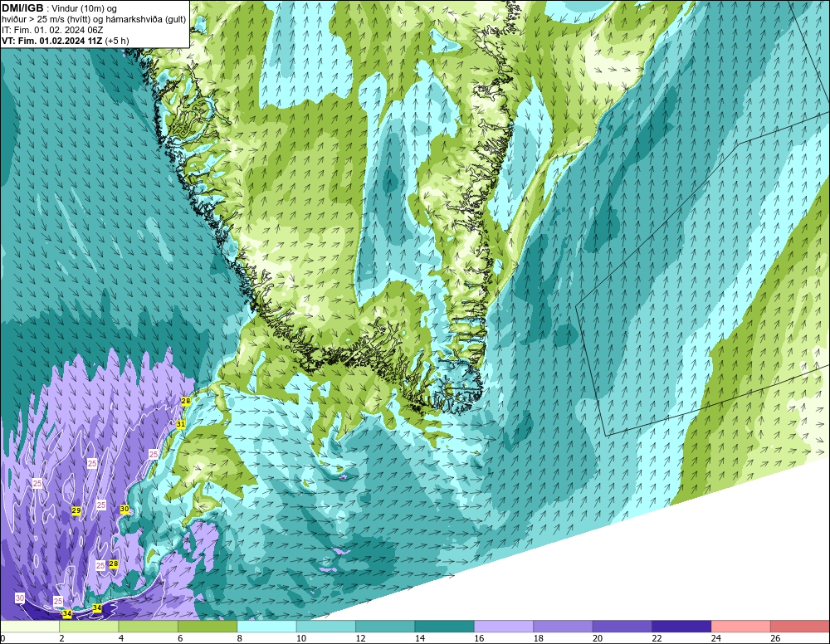Click the 14–16 m/s dark teal legend swatch
Image resolution: width=830 pixels, height=644 pixels.
tap(445, 627)
